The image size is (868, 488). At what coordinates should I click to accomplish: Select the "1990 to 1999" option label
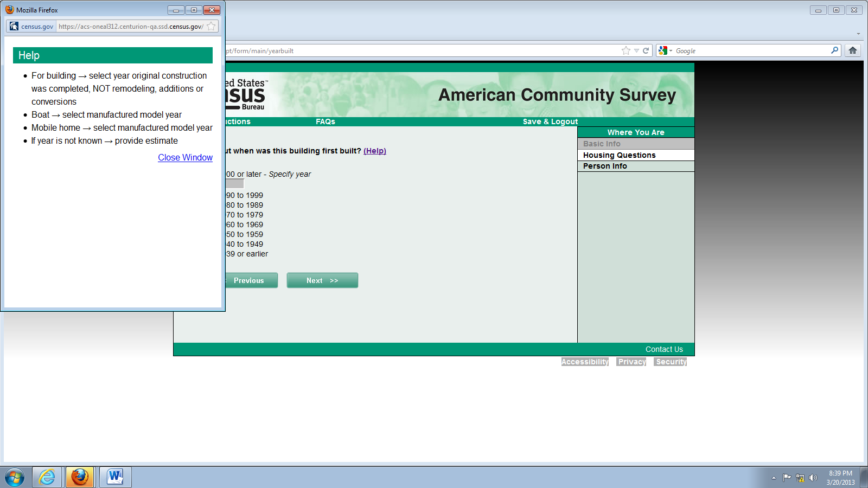245,195
